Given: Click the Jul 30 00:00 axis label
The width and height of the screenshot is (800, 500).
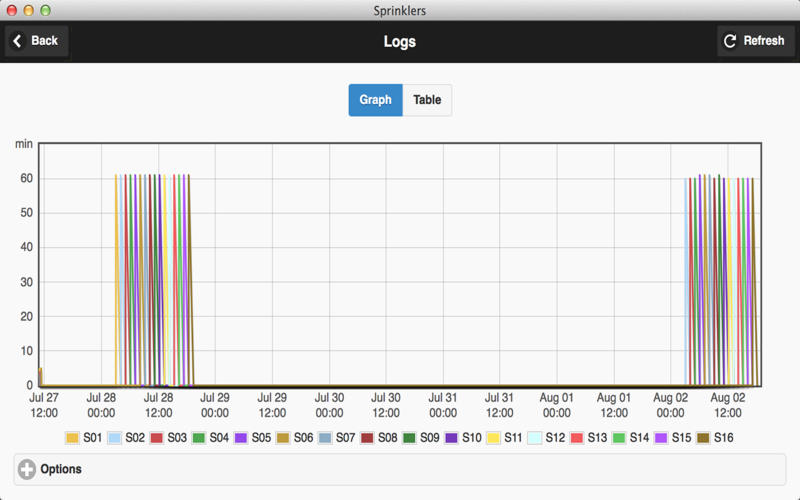Looking at the screenshot, I should pyautogui.click(x=329, y=405).
